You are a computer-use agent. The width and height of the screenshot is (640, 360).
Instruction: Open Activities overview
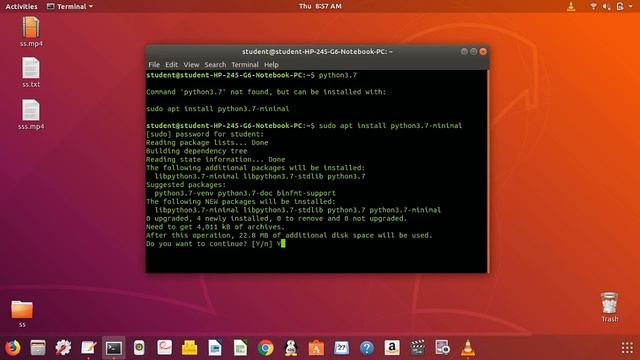[21, 7]
